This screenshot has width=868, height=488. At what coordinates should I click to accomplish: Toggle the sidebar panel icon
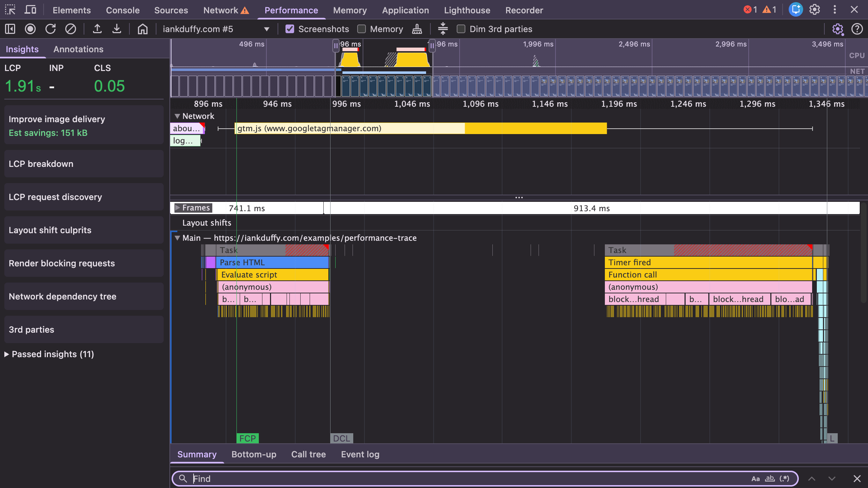coord(10,29)
